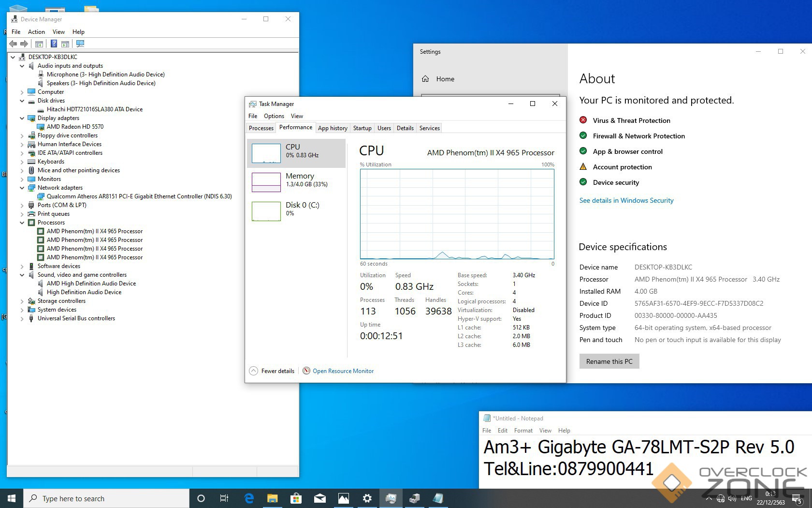Screen dimensions: 812x508
Task: Open the Options menu in Task Manager
Action: coord(274,116)
